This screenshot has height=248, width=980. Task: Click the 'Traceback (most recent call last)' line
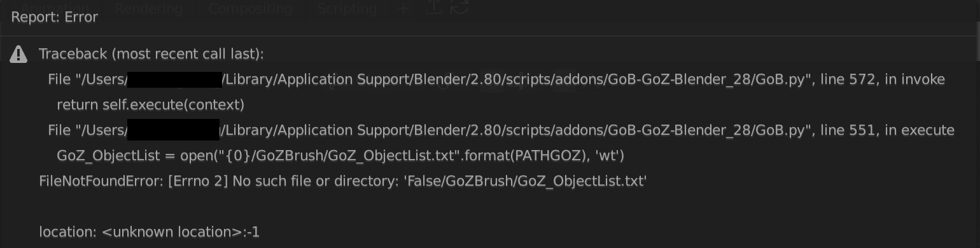(151, 54)
